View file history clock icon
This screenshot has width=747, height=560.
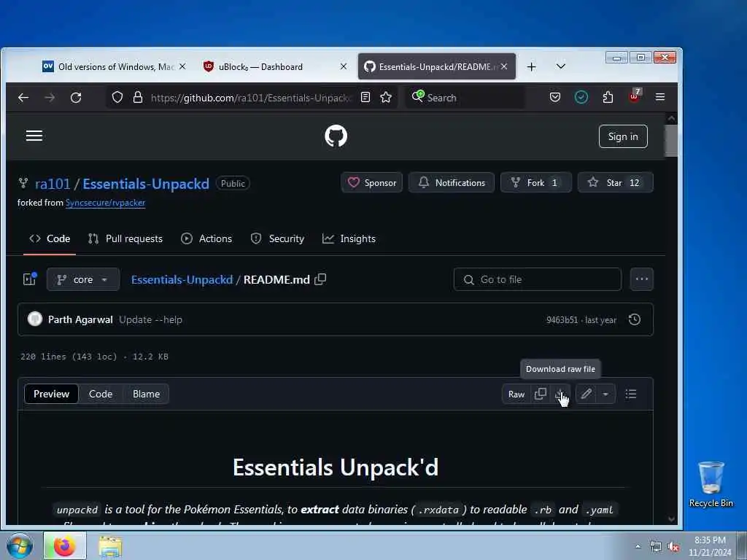tap(634, 319)
